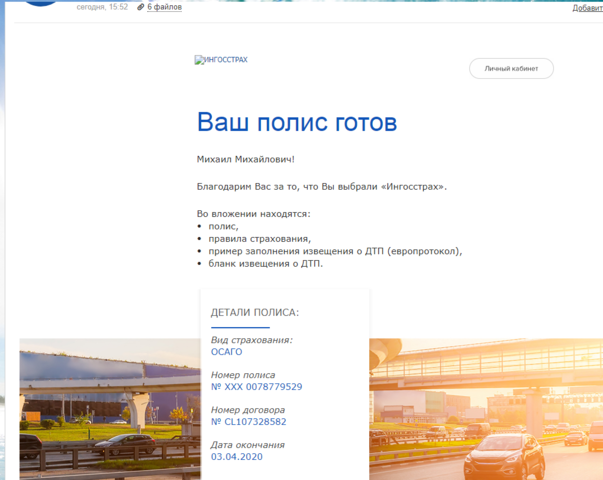The image size is (603, 480).
Task: Click the "Ваш полис готов" heading
Action: point(297,123)
